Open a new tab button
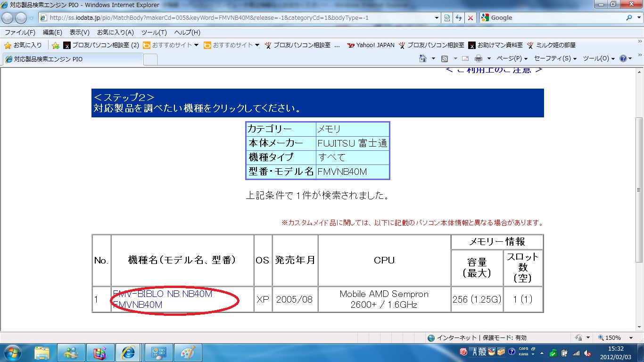Screen dimensions: 644x362 pyautogui.click(x=150, y=59)
